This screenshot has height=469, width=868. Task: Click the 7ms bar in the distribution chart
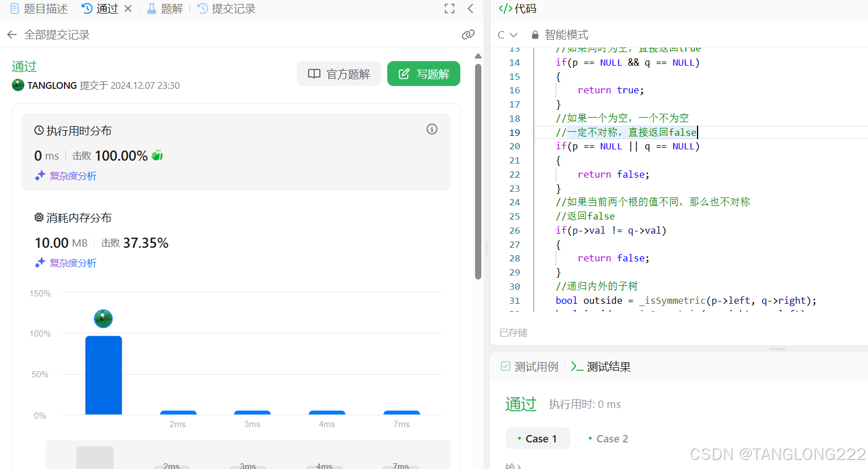[401, 412]
